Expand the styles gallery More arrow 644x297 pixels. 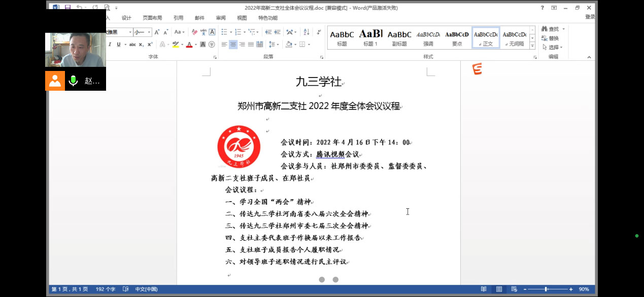pyautogui.click(x=532, y=46)
